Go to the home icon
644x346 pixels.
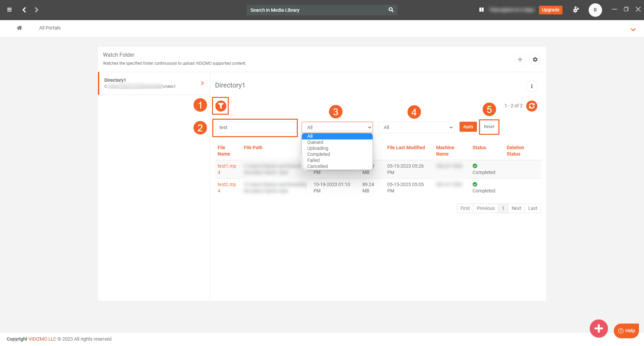click(19, 28)
